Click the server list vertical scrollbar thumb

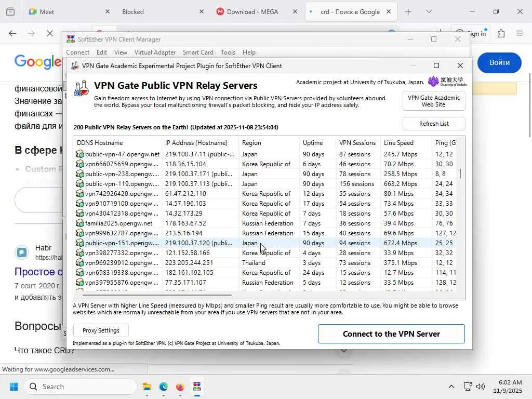click(460, 174)
